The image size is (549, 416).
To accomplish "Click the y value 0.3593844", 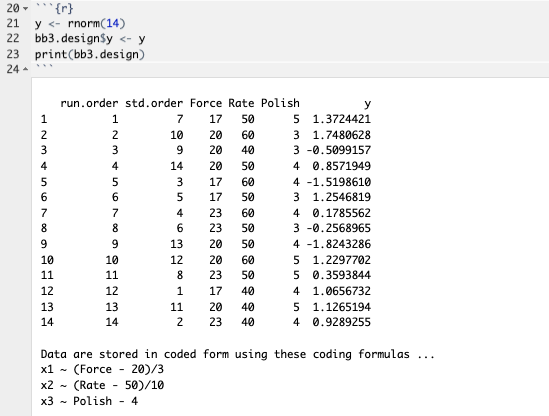I will pyautogui.click(x=341, y=275).
